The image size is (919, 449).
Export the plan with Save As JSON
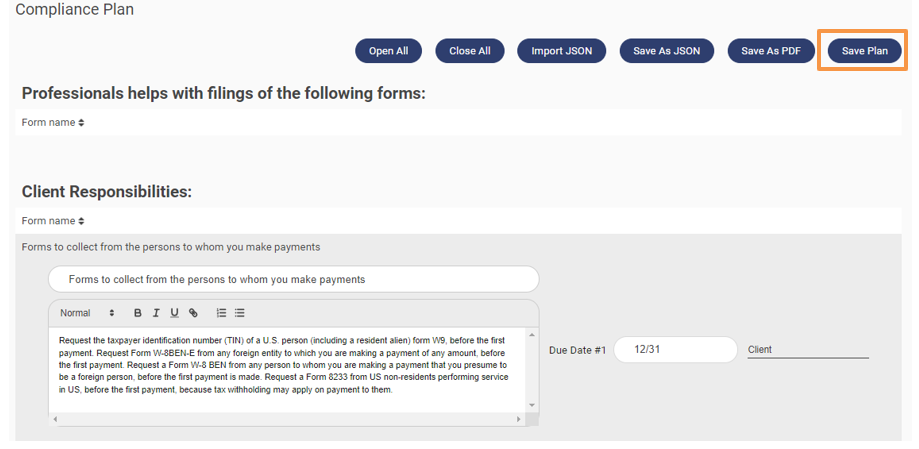[x=666, y=51]
